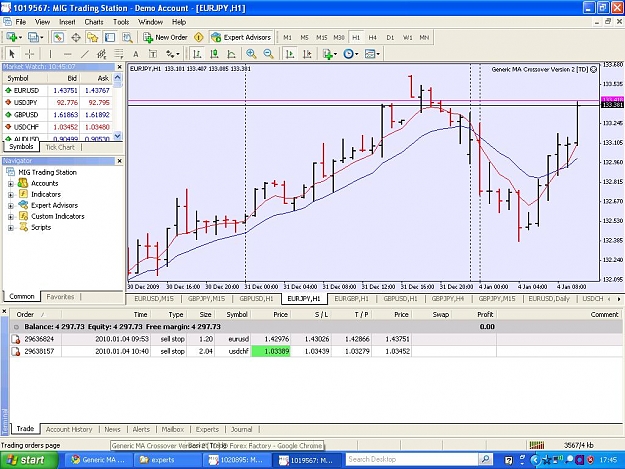Click the New Chart toolbar icon

[12, 37]
